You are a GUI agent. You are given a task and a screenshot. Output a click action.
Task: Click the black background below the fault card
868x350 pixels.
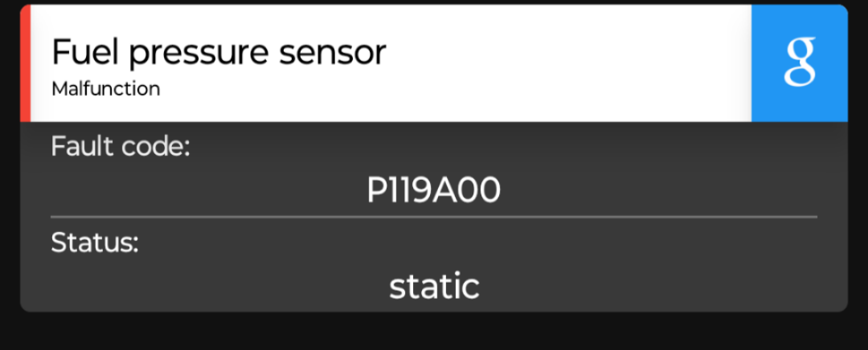point(434,332)
